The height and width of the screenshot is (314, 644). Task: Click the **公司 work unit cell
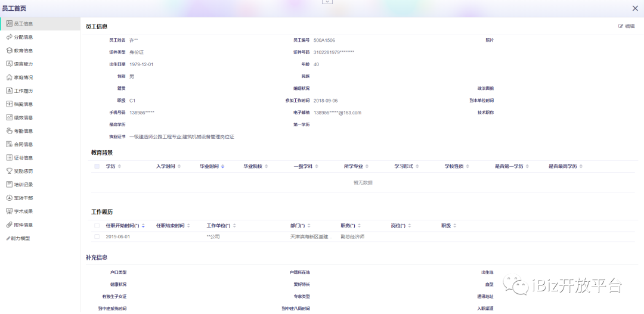tap(213, 237)
